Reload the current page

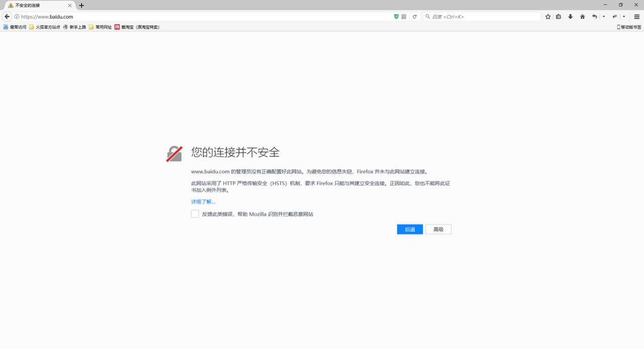[x=415, y=17]
